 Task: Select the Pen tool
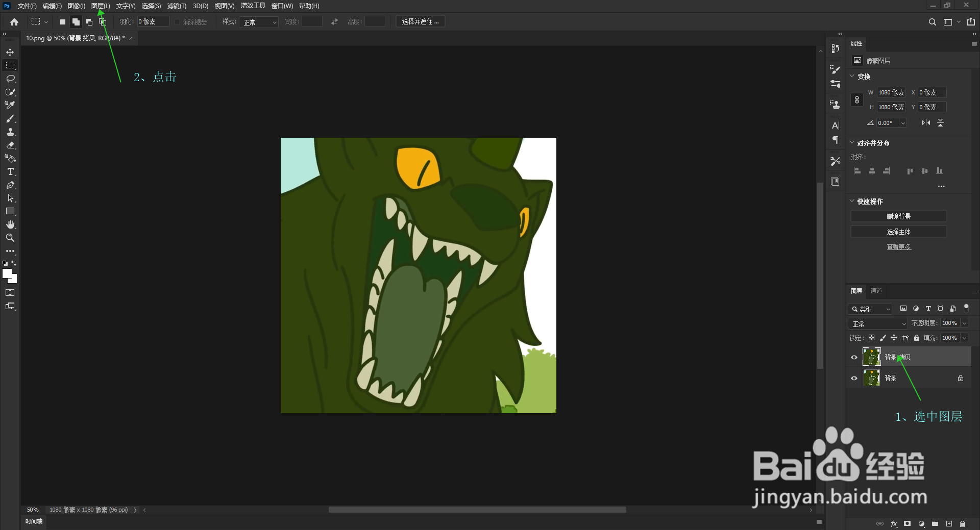(x=10, y=185)
